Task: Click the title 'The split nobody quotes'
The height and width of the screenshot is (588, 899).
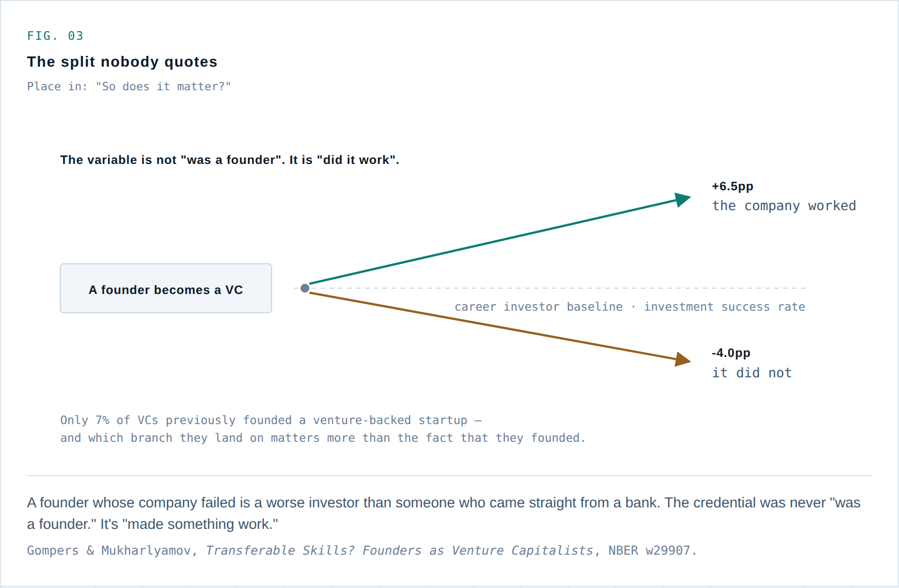Action: click(122, 62)
